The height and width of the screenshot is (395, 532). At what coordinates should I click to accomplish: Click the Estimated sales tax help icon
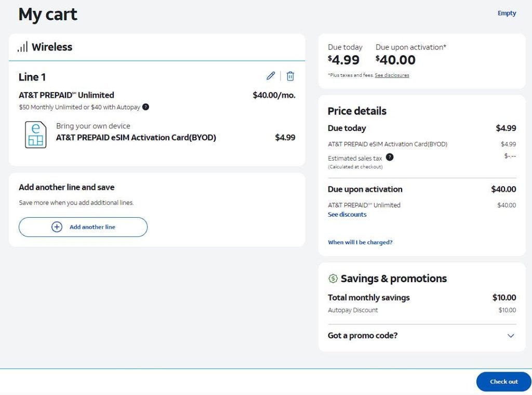tap(390, 157)
